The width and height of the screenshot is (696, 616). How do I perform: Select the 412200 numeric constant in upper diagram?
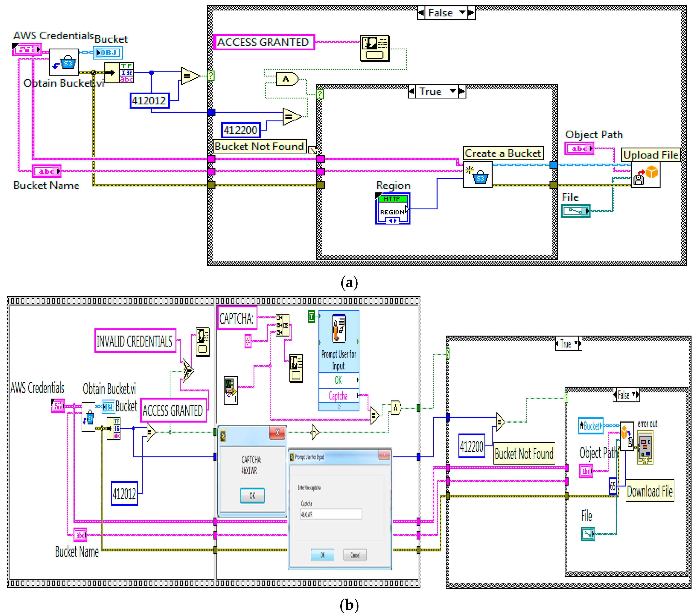point(241,130)
